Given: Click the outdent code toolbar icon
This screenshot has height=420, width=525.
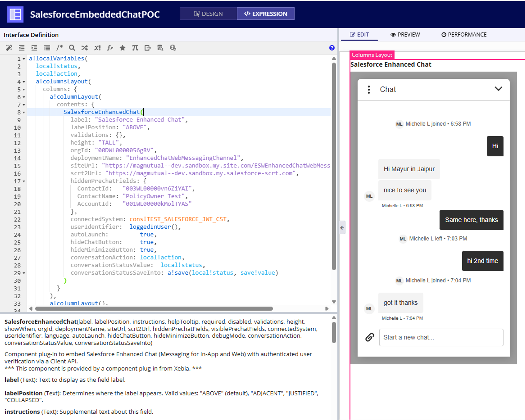Looking at the screenshot, I should click(22, 48).
